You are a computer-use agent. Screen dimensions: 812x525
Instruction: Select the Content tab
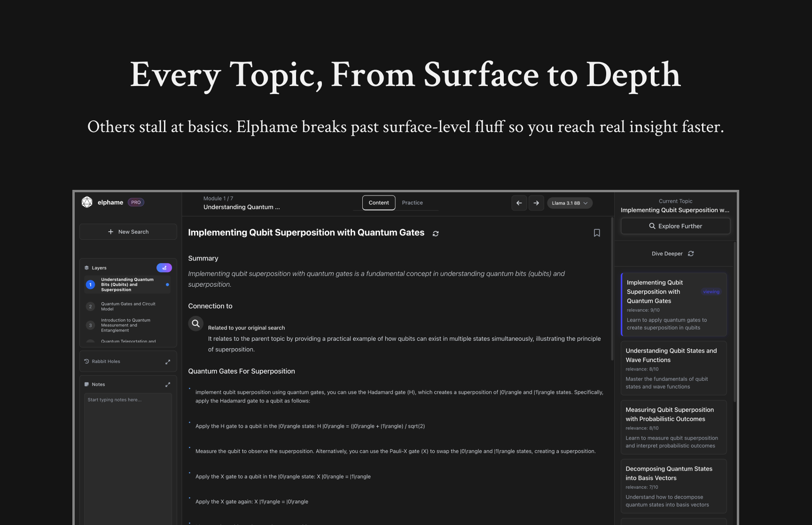tap(378, 203)
